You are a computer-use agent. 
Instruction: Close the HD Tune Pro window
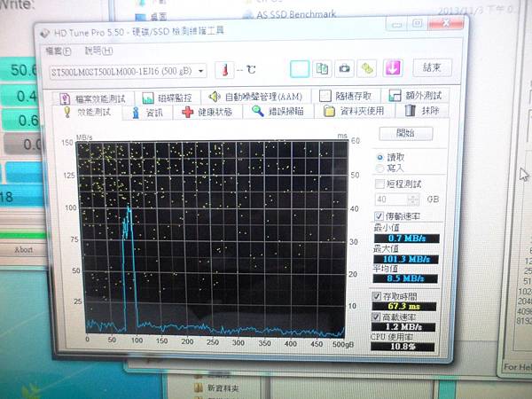coord(446,24)
